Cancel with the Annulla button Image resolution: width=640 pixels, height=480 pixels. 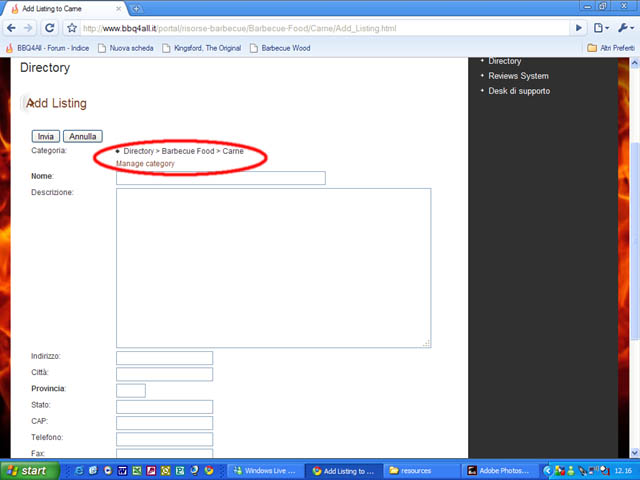(83, 136)
